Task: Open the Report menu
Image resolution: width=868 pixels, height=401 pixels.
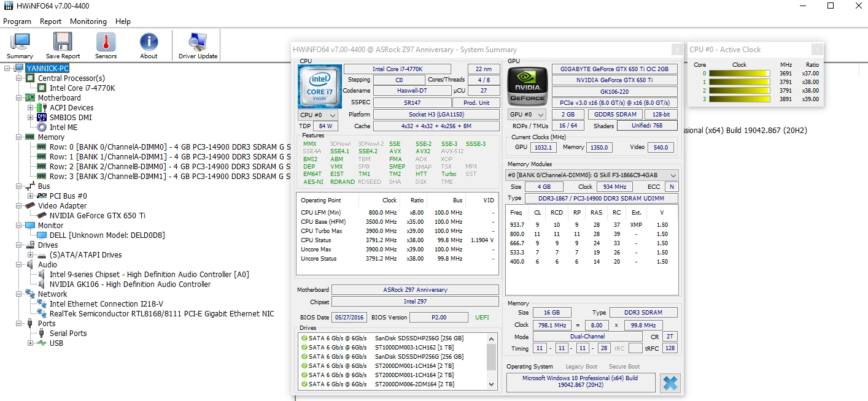Action: pyautogui.click(x=51, y=21)
